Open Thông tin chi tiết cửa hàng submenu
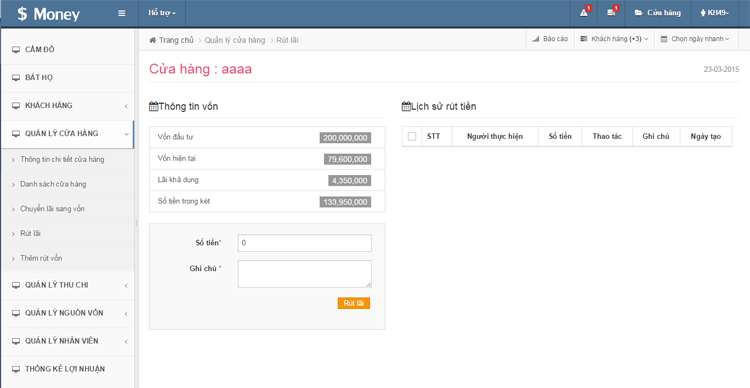 pyautogui.click(x=62, y=160)
